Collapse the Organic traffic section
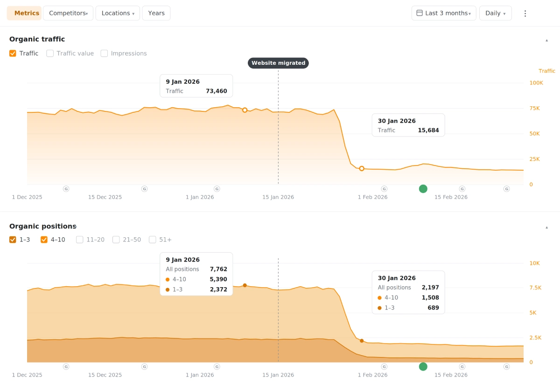Viewport: 560px width, 392px height. point(546,40)
